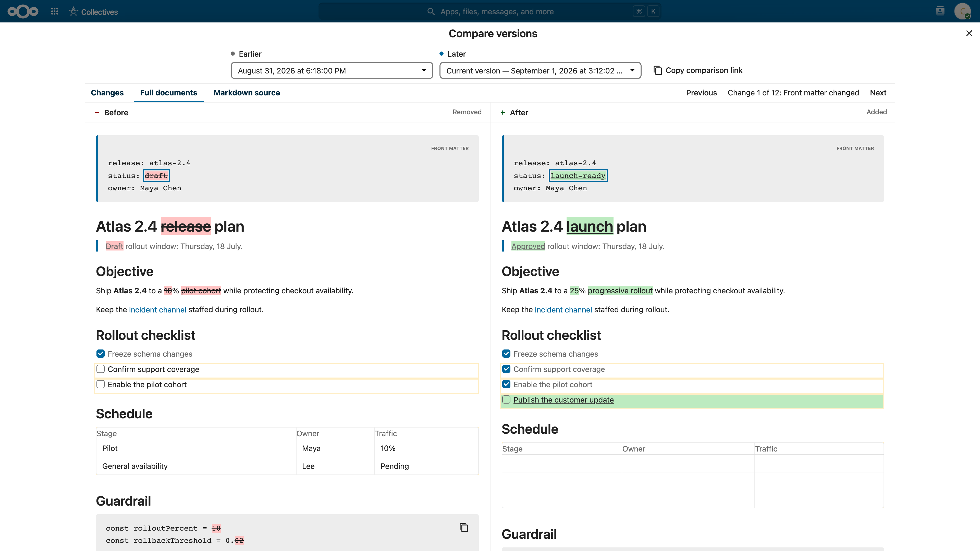Toggle After 'Freeze schema changes' checkbox
Viewport: 980px width, 551px height.
click(506, 354)
